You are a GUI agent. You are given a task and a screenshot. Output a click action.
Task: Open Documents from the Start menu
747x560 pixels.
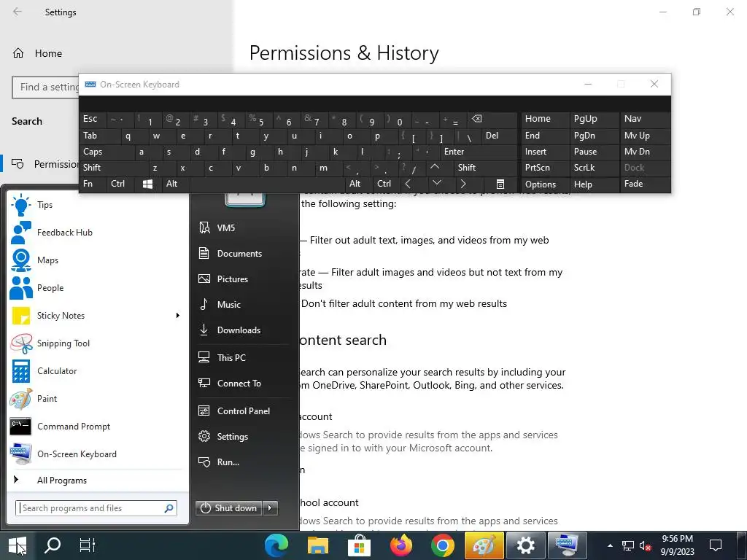pyautogui.click(x=243, y=253)
